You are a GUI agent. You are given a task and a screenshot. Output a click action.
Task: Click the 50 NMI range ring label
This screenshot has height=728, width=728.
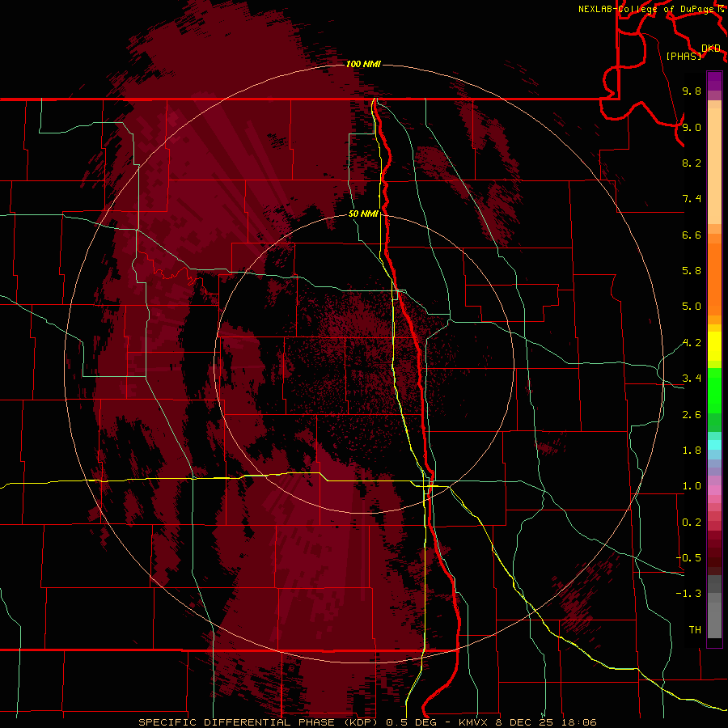point(363,214)
